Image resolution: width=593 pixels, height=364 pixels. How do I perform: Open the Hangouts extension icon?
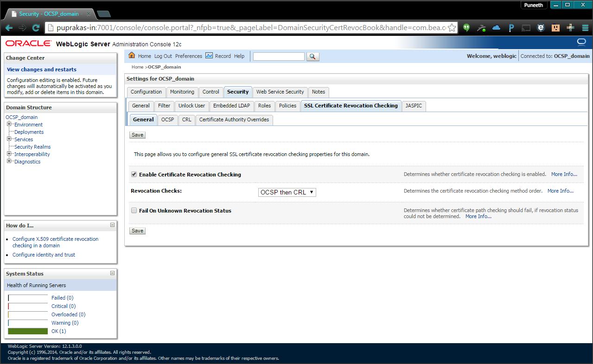[466, 28]
